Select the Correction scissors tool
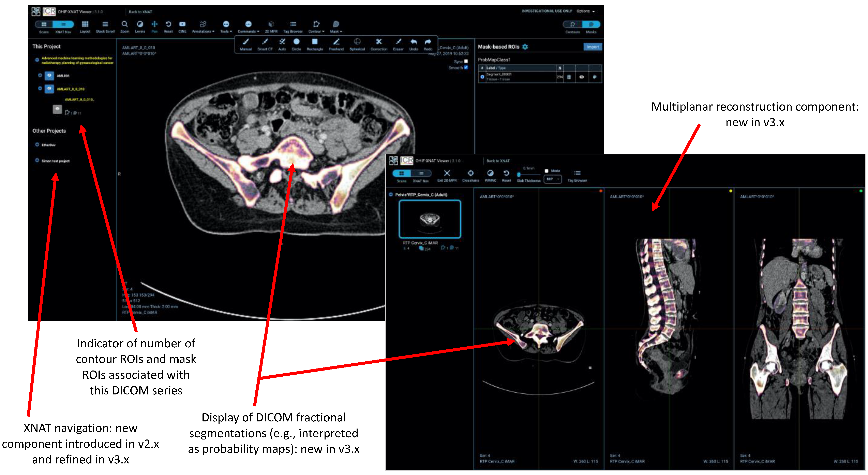 tap(379, 44)
